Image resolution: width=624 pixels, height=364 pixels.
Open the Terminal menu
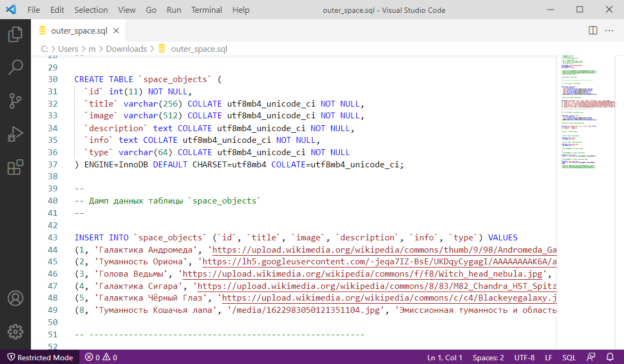pyautogui.click(x=206, y=10)
